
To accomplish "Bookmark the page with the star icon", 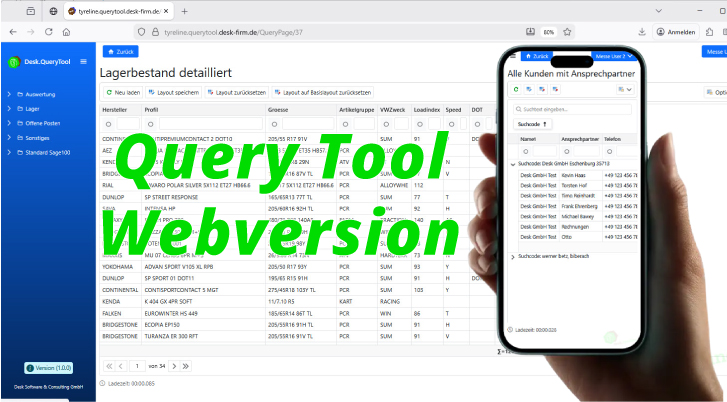I will coord(567,32).
